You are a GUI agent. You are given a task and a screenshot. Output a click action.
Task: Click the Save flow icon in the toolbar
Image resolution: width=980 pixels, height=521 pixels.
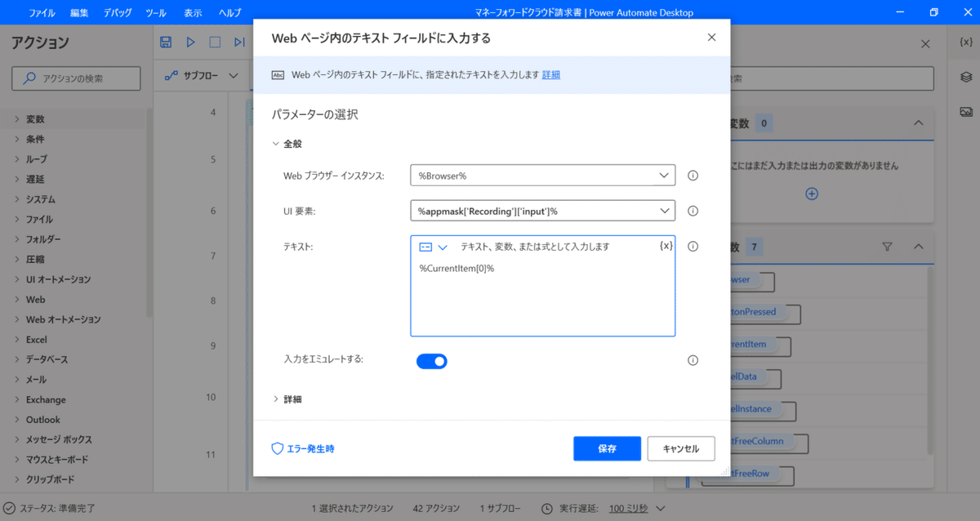[x=166, y=42]
